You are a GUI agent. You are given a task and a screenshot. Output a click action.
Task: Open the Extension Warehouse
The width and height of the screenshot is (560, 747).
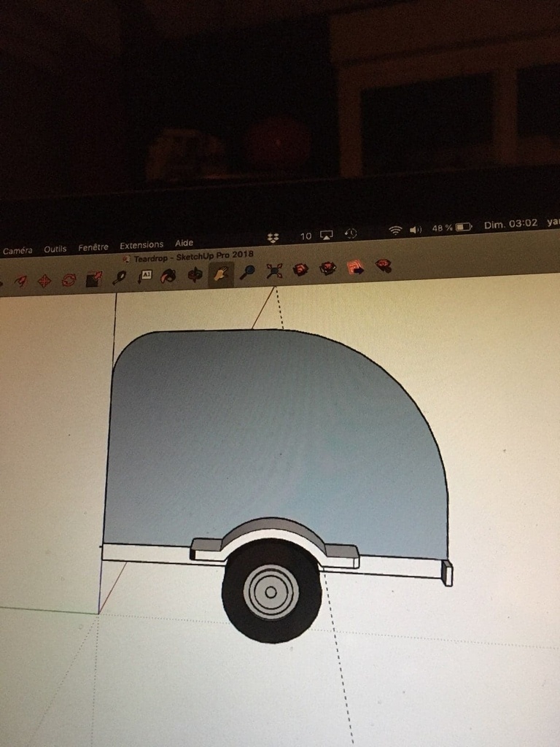click(327, 268)
